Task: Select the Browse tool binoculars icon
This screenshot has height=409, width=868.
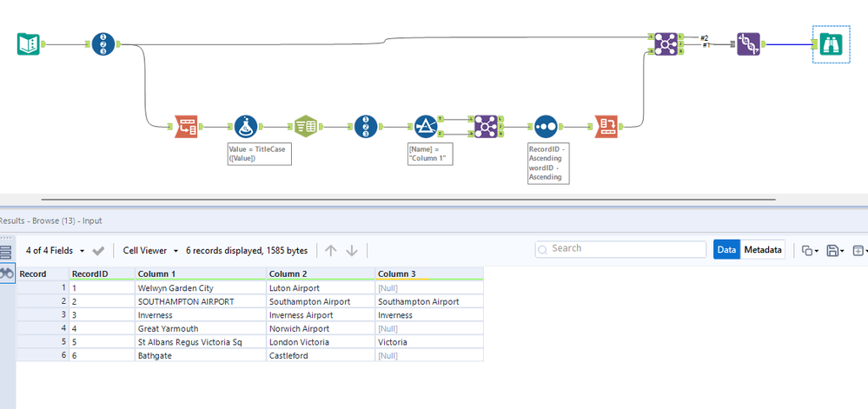Action: tap(831, 44)
